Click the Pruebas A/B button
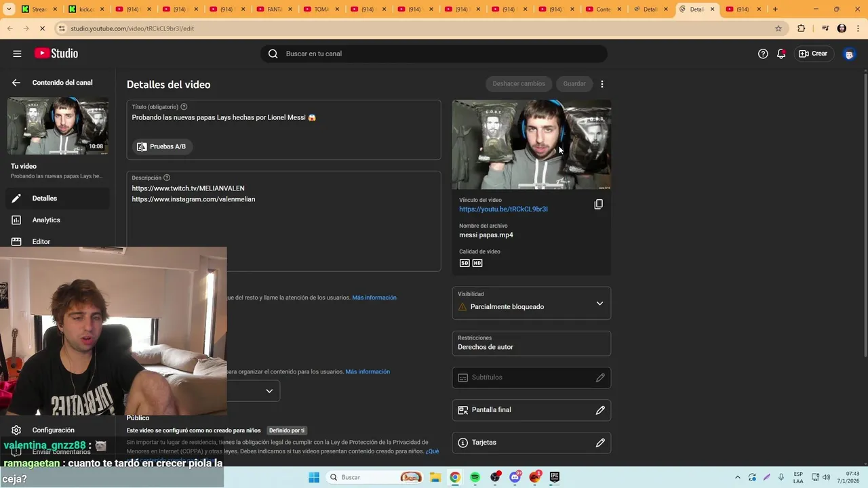Screen dimensions: 868x488 pyautogui.click(x=162, y=146)
